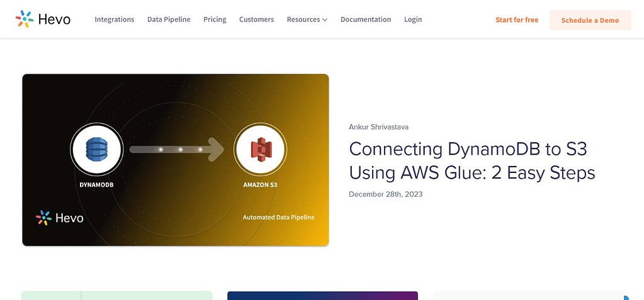
Task: Click the Hevo logo in the header
Action: (43, 19)
